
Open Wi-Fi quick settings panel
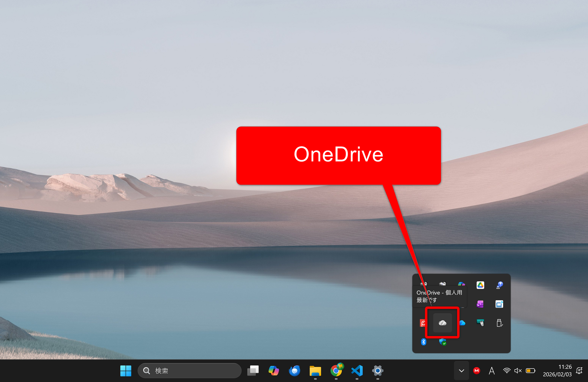pyautogui.click(x=507, y=371)
